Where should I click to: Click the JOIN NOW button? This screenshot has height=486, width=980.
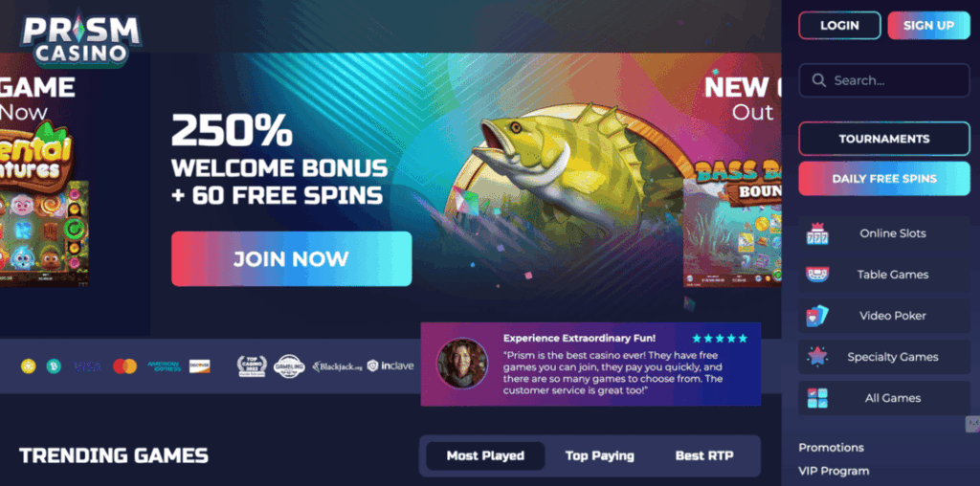(292, 258)
